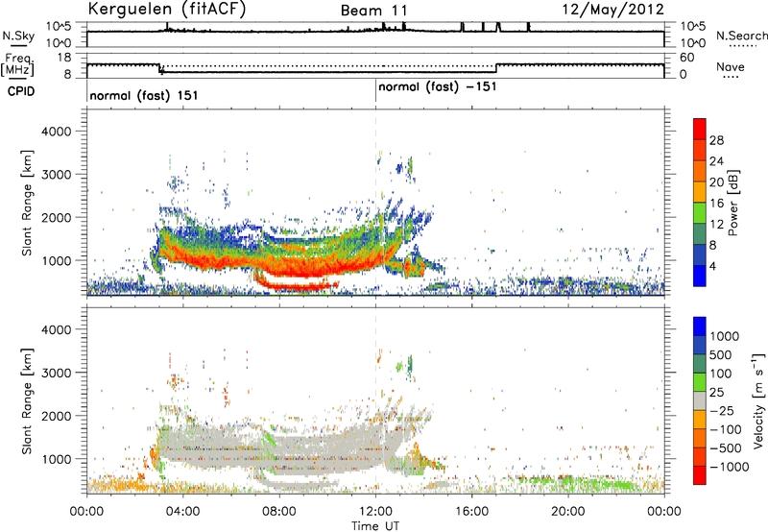Image resolution: width=768 pixels, height=532 pixels.
Task: Click the power panel 'Slant Range [km]' label
Action: tap(27, 203)
